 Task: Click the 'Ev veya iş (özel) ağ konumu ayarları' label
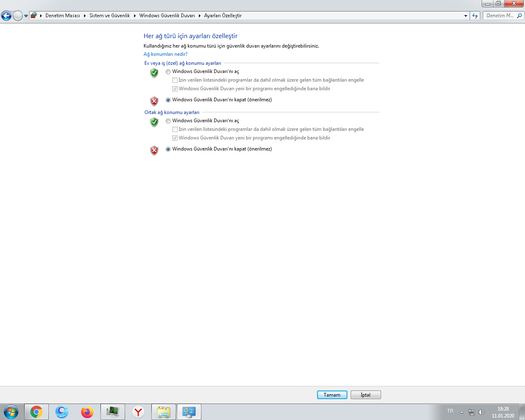(183, 63)
